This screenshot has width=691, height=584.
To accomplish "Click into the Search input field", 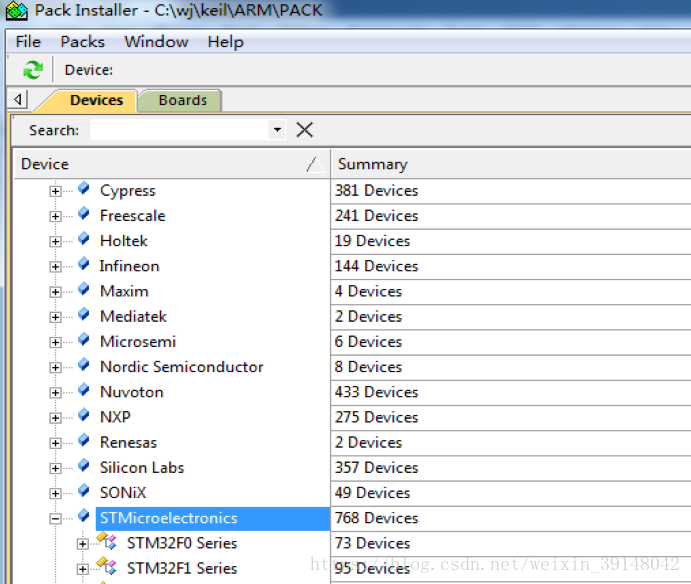I will click(x=179, y=130).
